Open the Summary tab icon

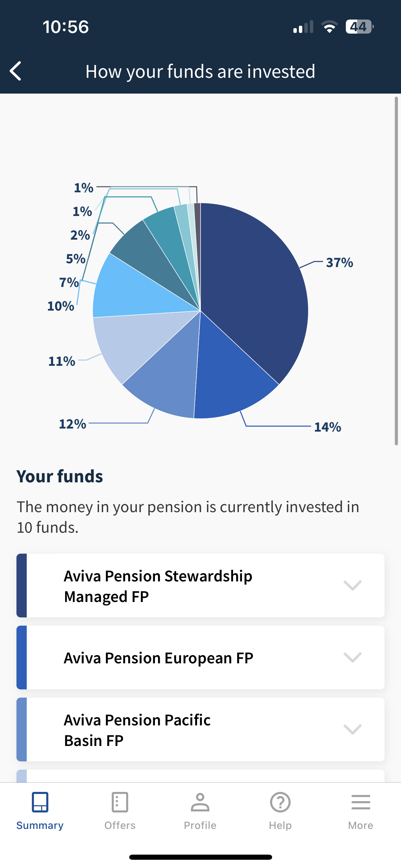[40, 802]
